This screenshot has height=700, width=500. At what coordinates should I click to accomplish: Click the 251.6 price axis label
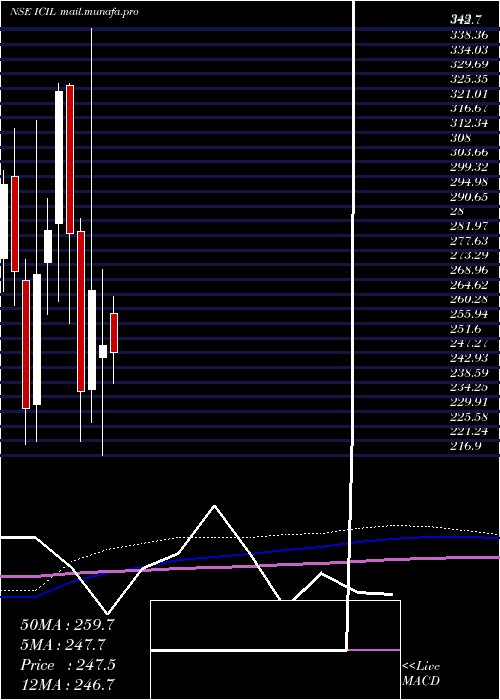pyautogui.click(x=465, y=329)
